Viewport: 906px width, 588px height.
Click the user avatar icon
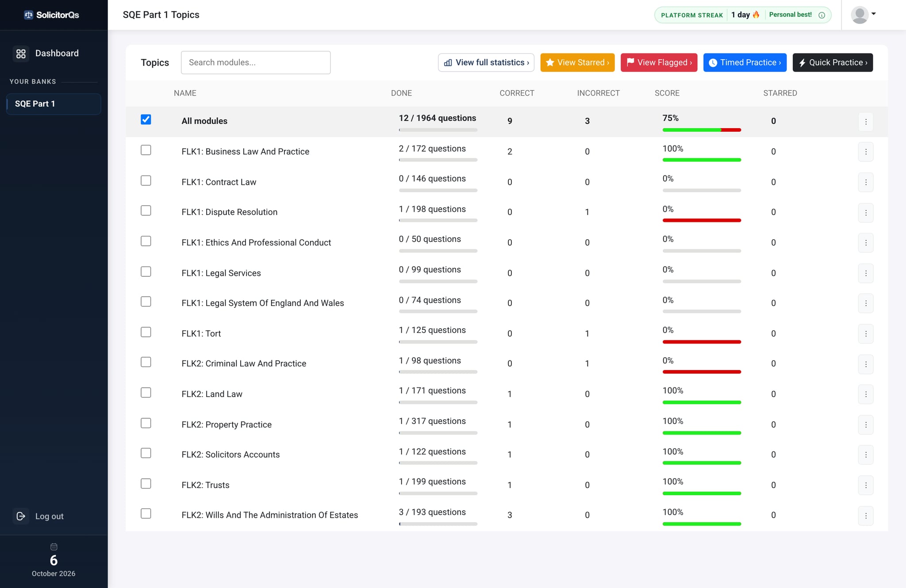point(860,15)
